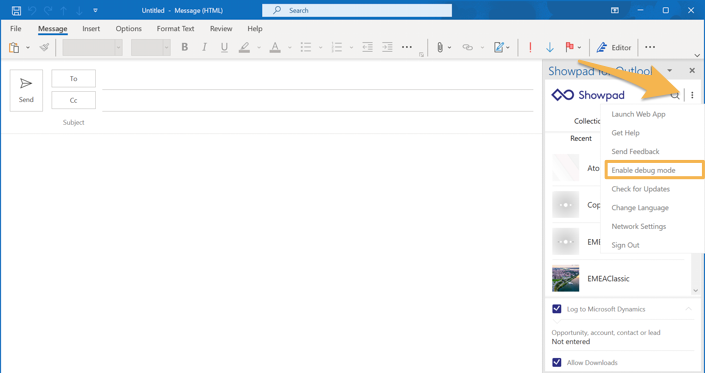
Task: Switch to the Review tab
Action: click(x=221, y=29)
